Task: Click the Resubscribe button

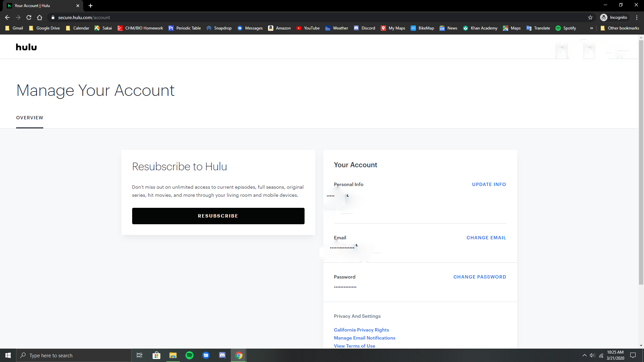Action: (x=218, y=216)
